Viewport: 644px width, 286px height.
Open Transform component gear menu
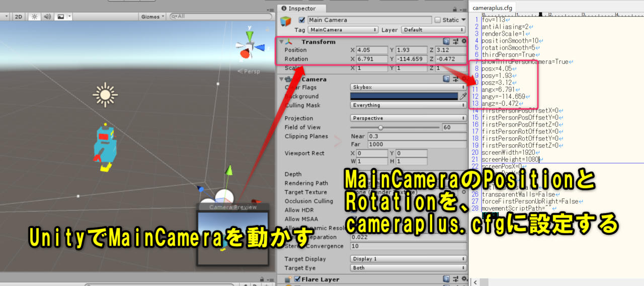click(463, 41)
